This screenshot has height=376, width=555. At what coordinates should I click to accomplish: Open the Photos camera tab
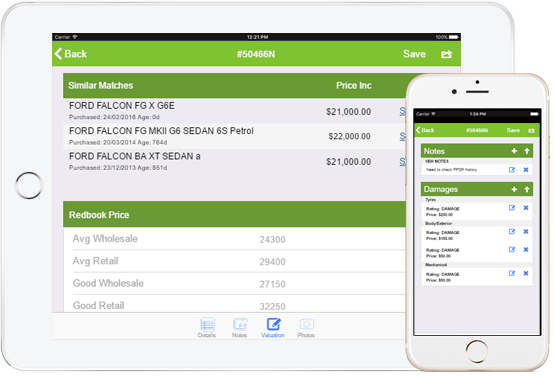coord(306,328)
